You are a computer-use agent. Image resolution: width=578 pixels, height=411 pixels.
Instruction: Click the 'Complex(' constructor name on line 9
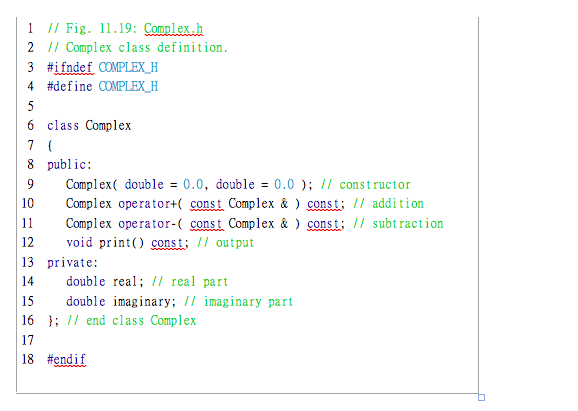click(91, 185)
